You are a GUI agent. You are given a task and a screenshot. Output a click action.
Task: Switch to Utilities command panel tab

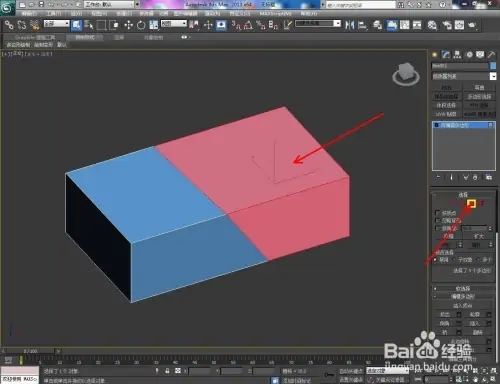[491, 55]
